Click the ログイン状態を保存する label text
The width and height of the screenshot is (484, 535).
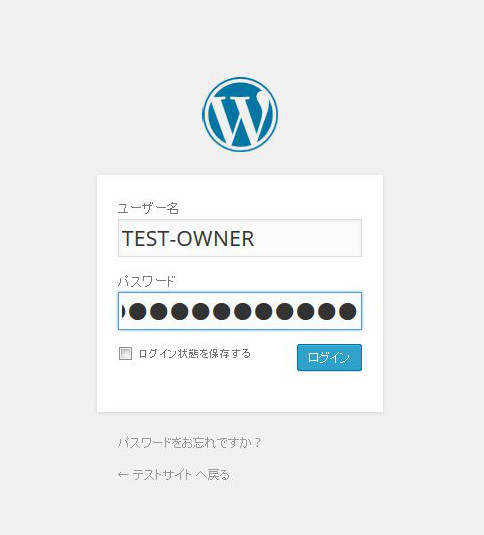(195, 353)
